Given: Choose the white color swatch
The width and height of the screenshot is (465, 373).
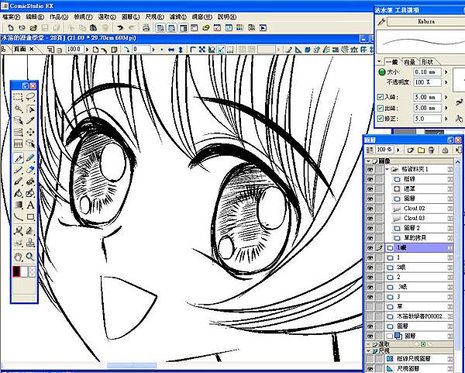Looking at the screenshot, I should click(24, 272).
